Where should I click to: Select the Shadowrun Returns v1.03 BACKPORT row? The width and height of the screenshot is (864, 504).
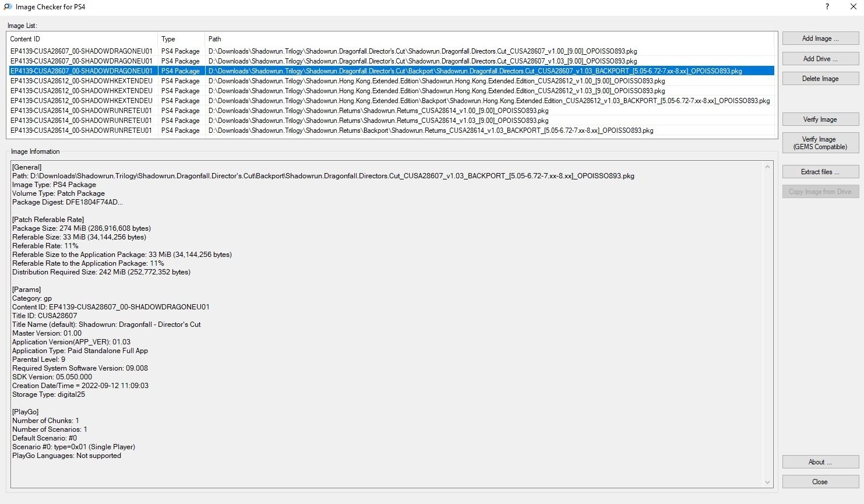tap(390, 131)
